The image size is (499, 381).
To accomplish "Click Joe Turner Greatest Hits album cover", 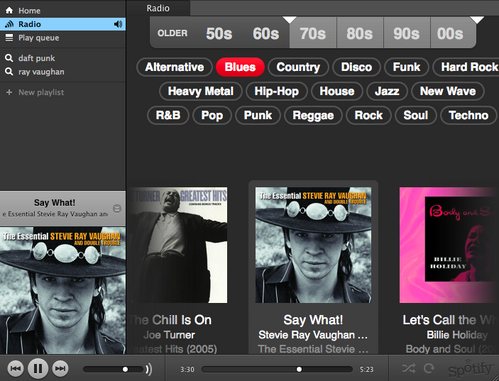I will (x=178, y=245).
